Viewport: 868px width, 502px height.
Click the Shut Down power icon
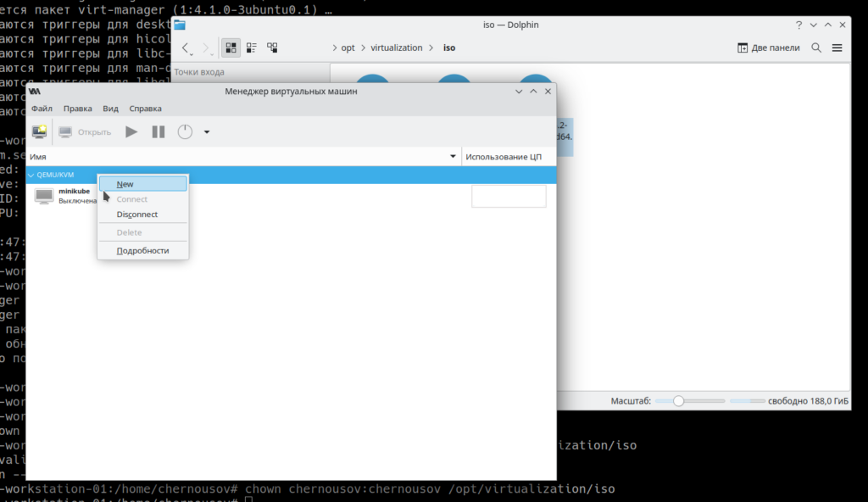tap(185, 131)
